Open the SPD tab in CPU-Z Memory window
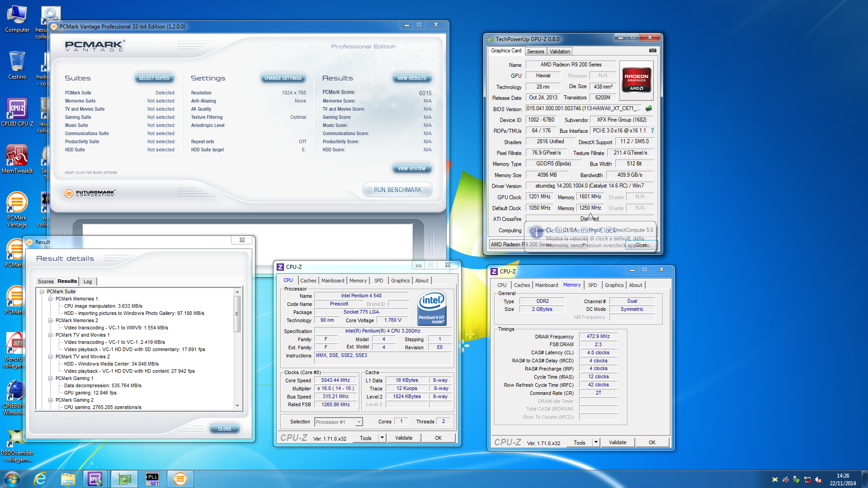Viewport: 868px width, 488px height. point(592,285)
